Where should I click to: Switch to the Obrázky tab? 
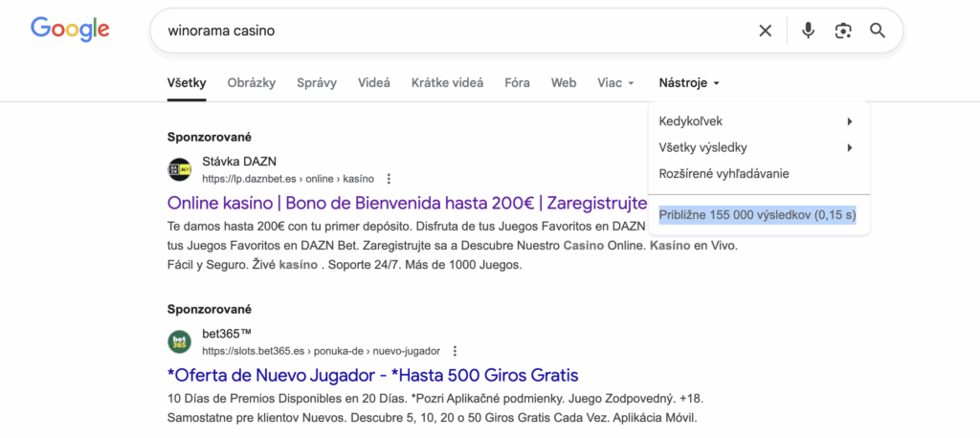click(x=251, y=83)
